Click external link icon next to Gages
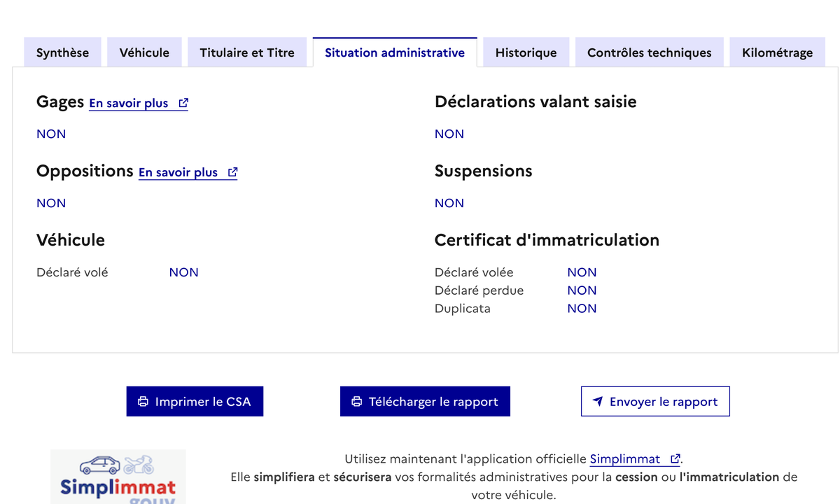This screenshot has height=504, width=840. [183, 103]
